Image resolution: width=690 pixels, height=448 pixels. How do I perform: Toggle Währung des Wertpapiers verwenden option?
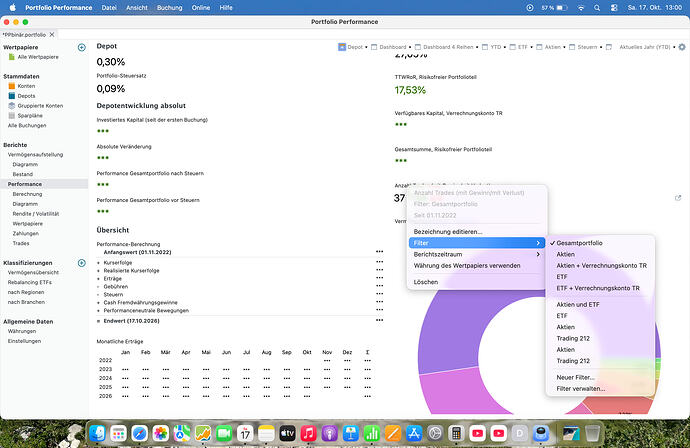pos(477,266)
